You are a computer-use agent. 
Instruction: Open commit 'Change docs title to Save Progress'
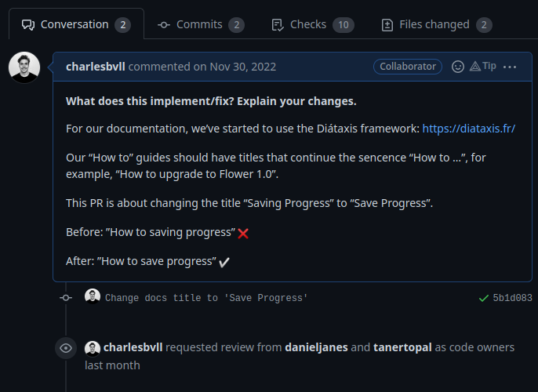click(206, 298)
